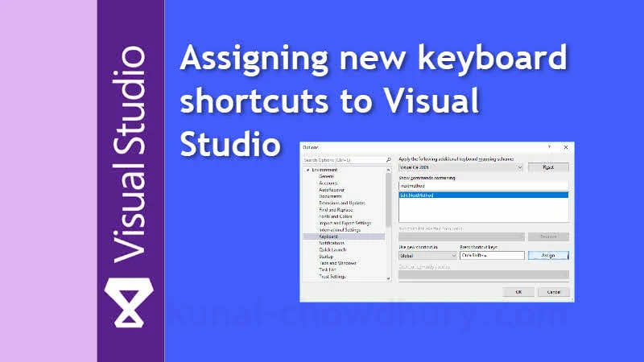Select Notifications in the options tree
This screenshot has width=644, height=362.
click(x=332, y=243)
